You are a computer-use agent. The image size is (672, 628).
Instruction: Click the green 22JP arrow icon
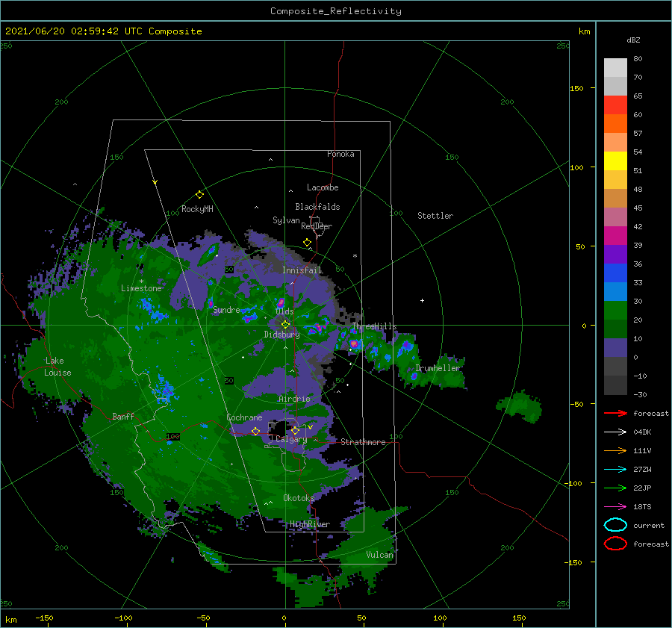pyautogui.click(x=615, y=488)
